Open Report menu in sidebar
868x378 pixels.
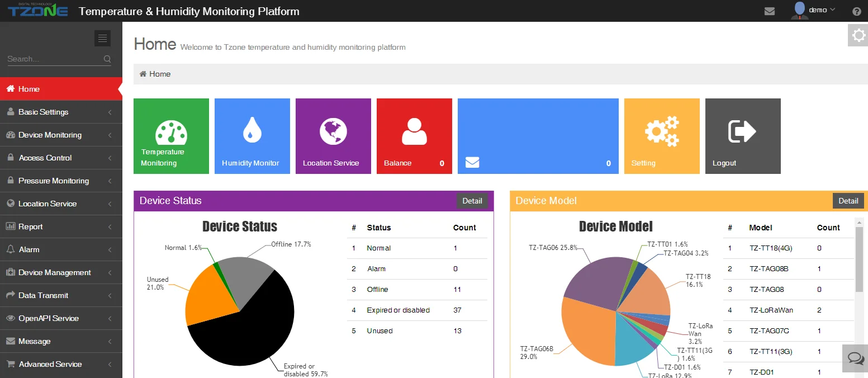(x=61, y=226)
